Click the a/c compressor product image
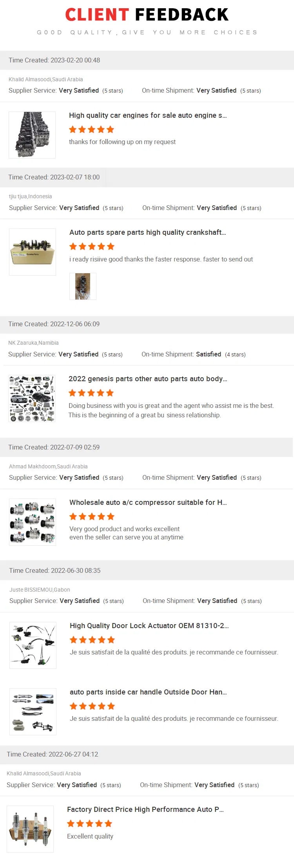Screen dimensions: 294x868 [x=33, y=522]
